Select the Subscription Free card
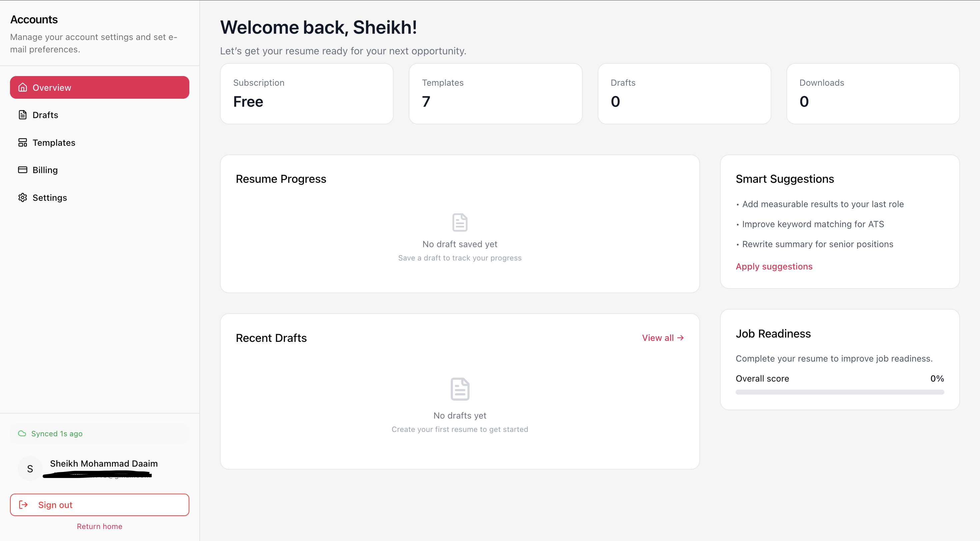Screen dimensions: 980x541 point(306,94)
